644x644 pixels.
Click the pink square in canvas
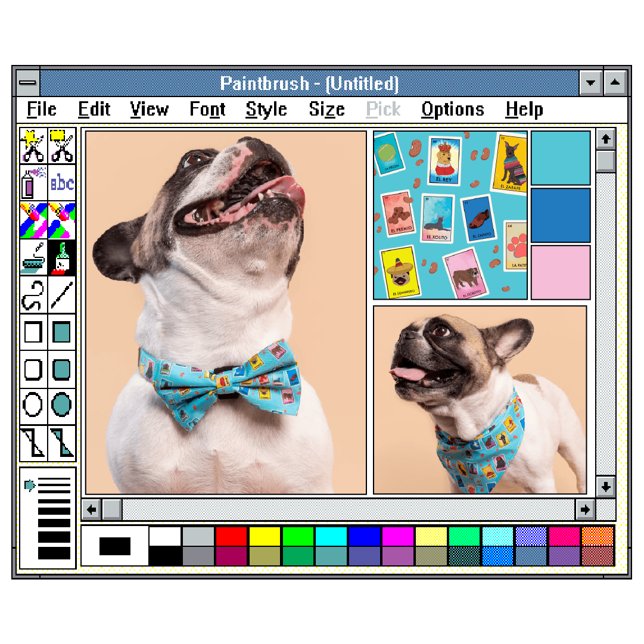[561, 273]
